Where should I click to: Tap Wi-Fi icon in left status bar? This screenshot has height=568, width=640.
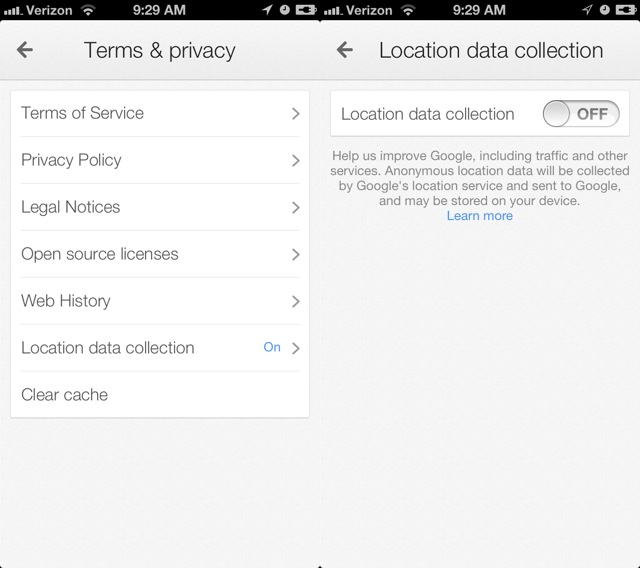coord(88,9)
